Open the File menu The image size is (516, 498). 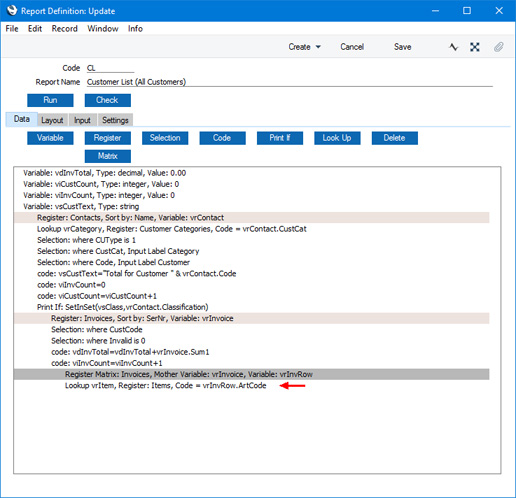coord(12,29)
